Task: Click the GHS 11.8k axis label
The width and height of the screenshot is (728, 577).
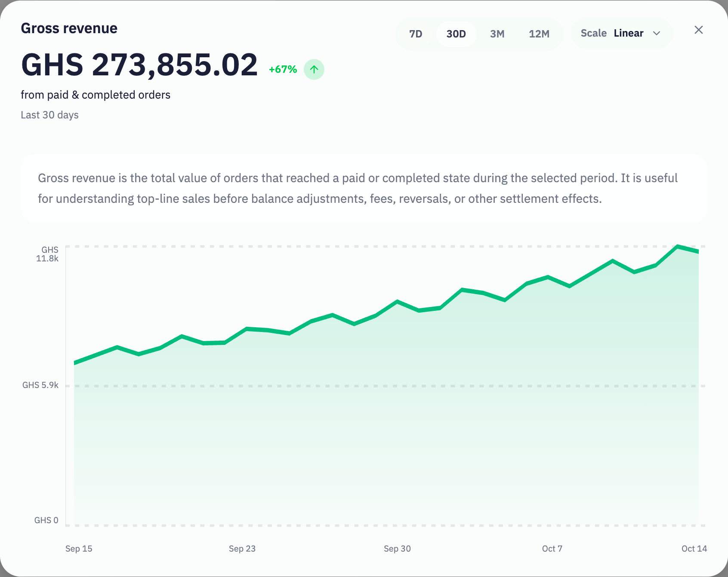Action: pyautogui.click(x=47, y=254)
